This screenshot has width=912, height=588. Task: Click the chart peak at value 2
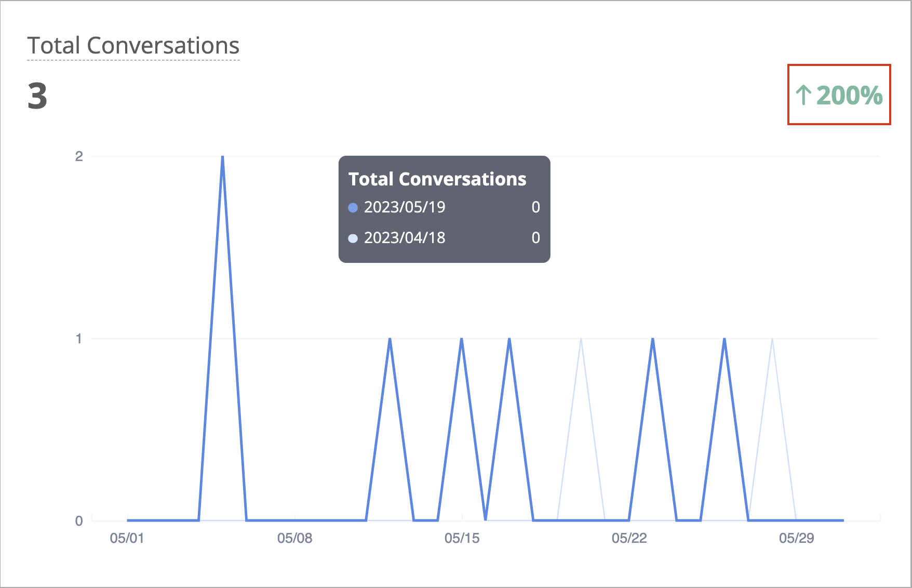(222, 157)
